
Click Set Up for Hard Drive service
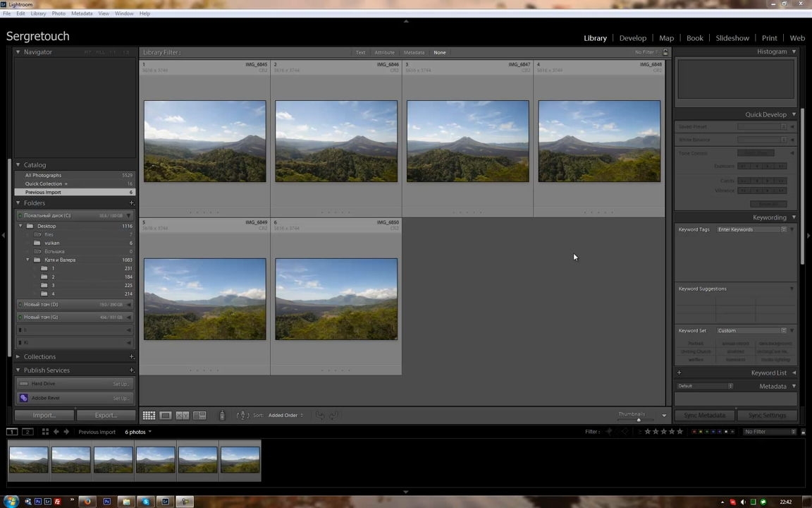point(121,384)
